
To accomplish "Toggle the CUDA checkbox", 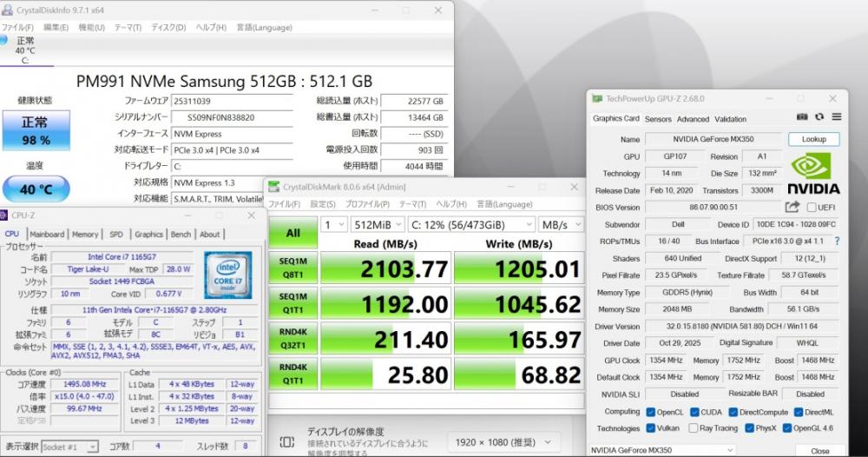I will (694, 412).
